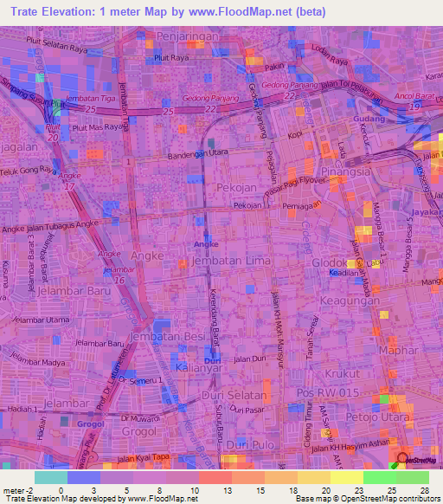
Task: Click the Grogol station bold label
Action: coord(91,424)
